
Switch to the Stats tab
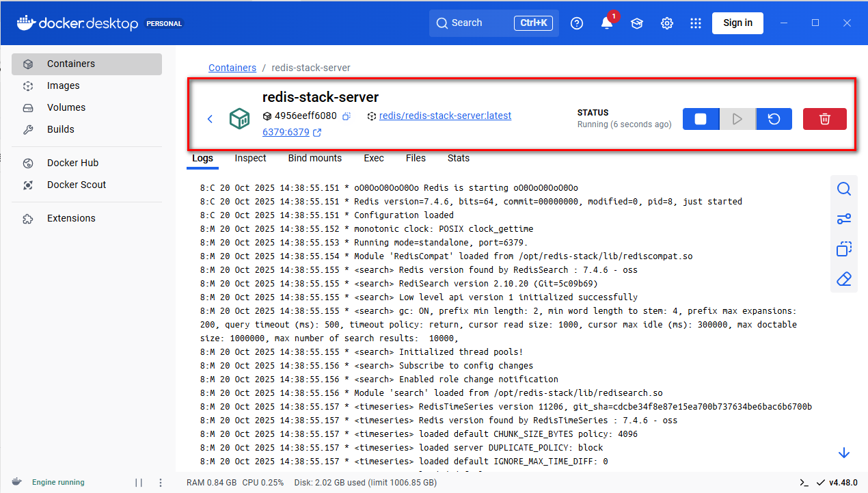pyautogui.click(x=459, y=158)
